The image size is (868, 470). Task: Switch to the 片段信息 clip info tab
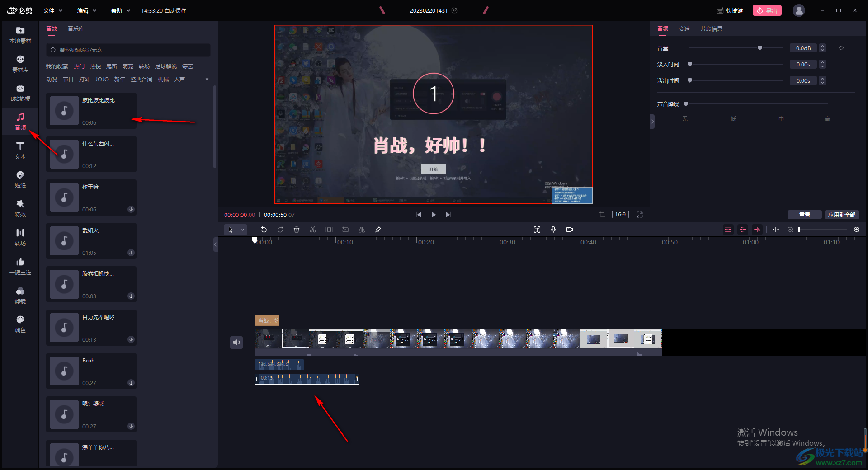click(x=712, y=28)
